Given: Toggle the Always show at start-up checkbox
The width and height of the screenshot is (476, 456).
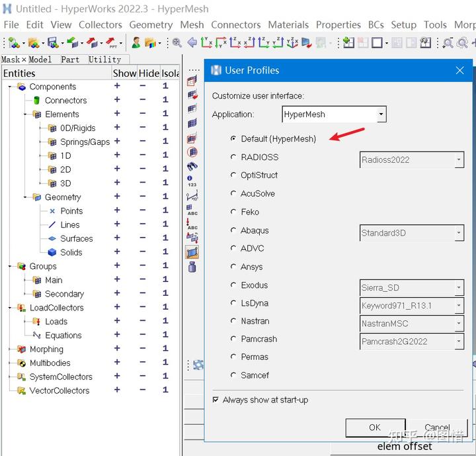Looking at the screenshot, I should pos(216,400).
